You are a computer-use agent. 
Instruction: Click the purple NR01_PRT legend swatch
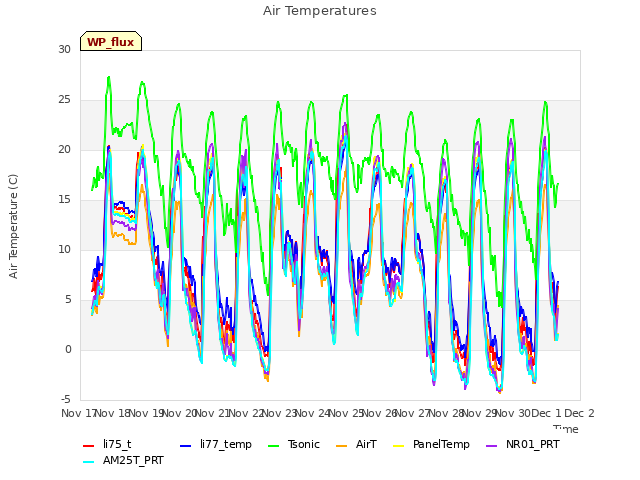(x=492, y=446)
